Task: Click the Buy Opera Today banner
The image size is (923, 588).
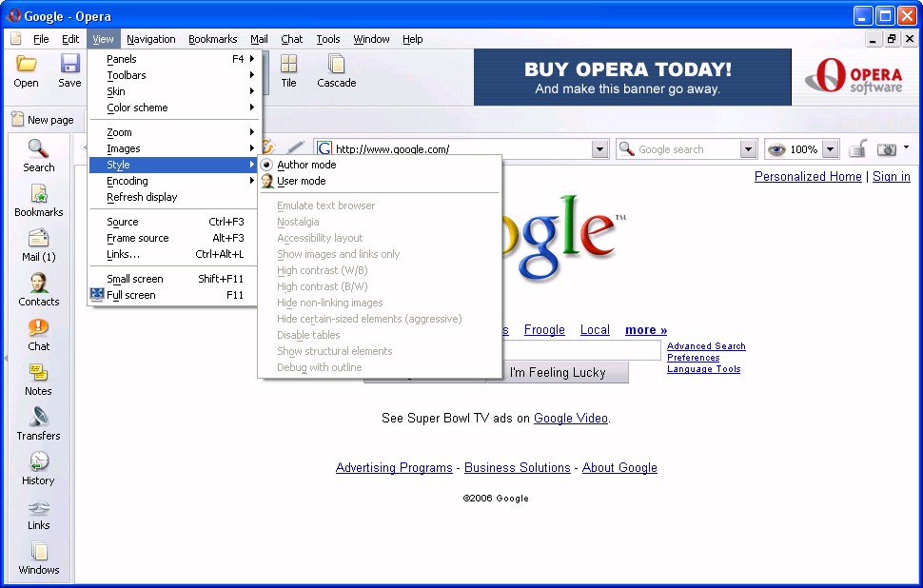Action: point(632,77)
